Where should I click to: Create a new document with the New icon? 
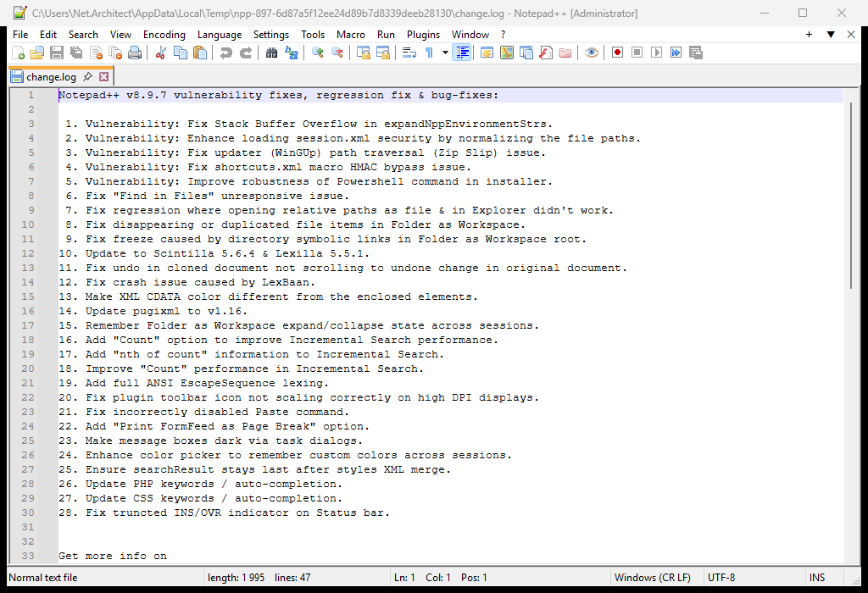coord(19,53)
